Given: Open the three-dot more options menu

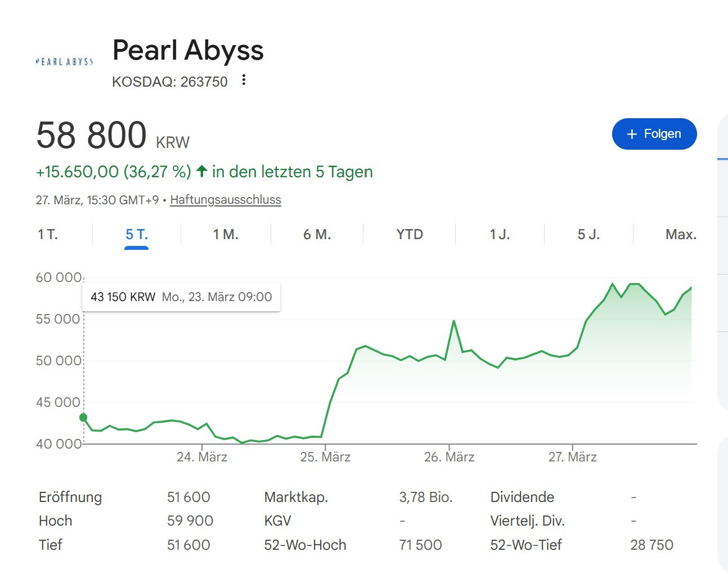Looking at the screenshot, I should pos(244,80).
